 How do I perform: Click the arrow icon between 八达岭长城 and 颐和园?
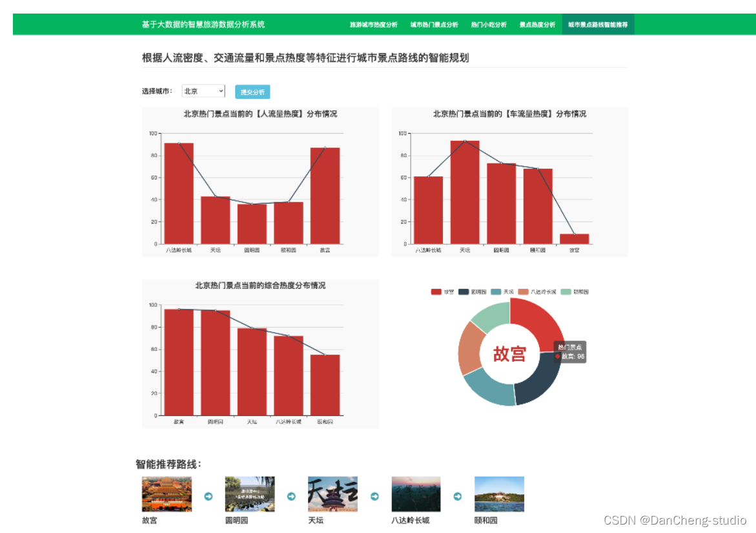[x=458, y=496]
